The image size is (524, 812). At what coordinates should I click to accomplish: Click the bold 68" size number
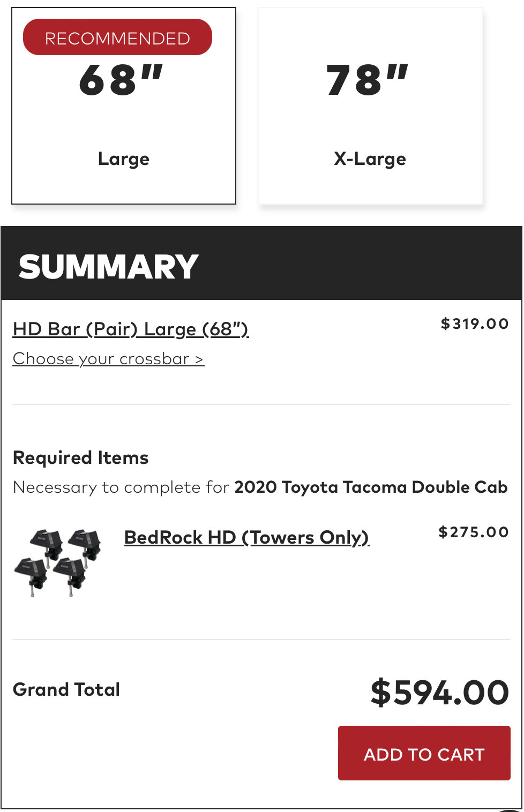(x=121, y=80)
